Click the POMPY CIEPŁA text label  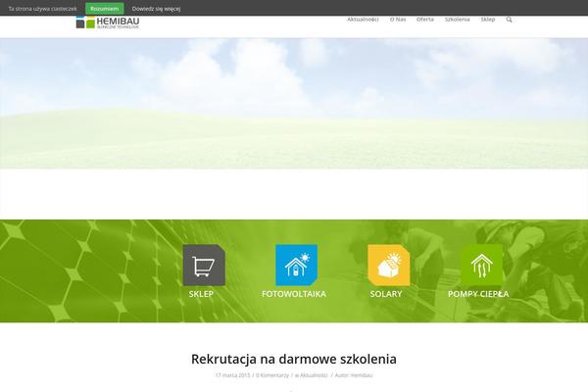point(478,294)
